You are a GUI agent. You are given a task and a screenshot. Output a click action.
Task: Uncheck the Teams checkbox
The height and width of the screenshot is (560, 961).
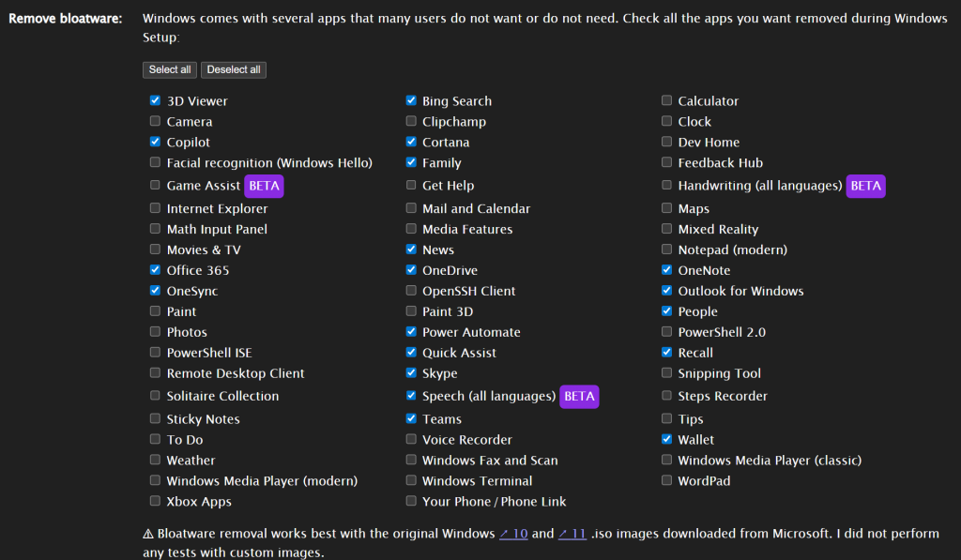coord(411,418)
